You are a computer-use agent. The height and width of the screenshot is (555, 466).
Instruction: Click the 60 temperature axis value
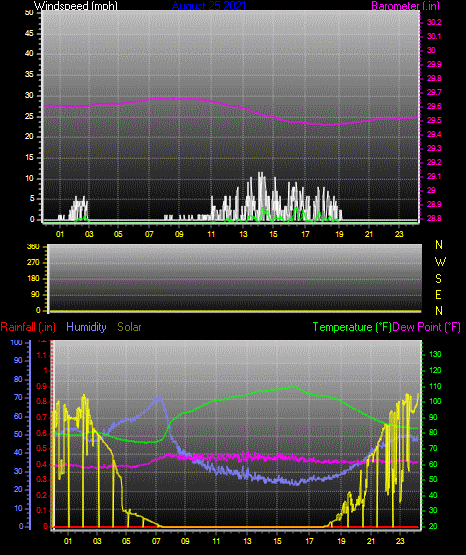tap(433, 464)
